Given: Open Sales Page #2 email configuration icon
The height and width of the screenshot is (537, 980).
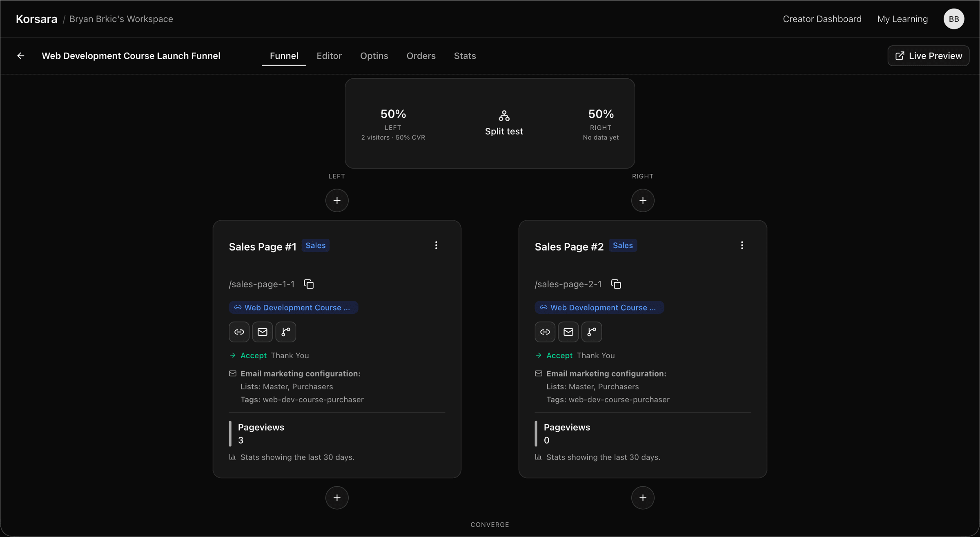Looking at the screenshot, I should click(x=568, y=332).
